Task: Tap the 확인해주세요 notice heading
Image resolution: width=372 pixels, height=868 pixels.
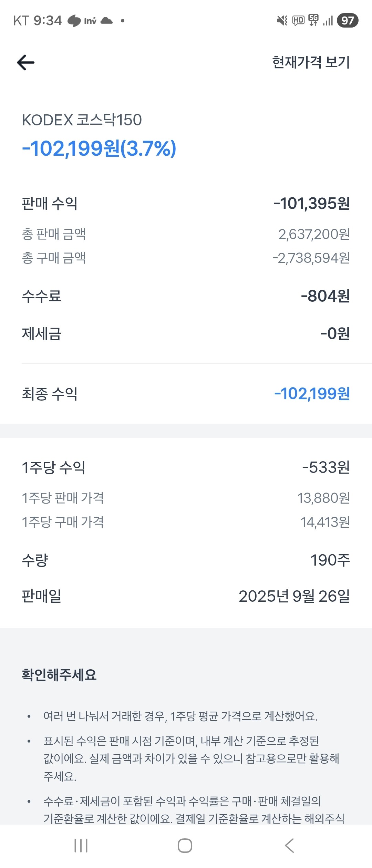Action: 59,675
